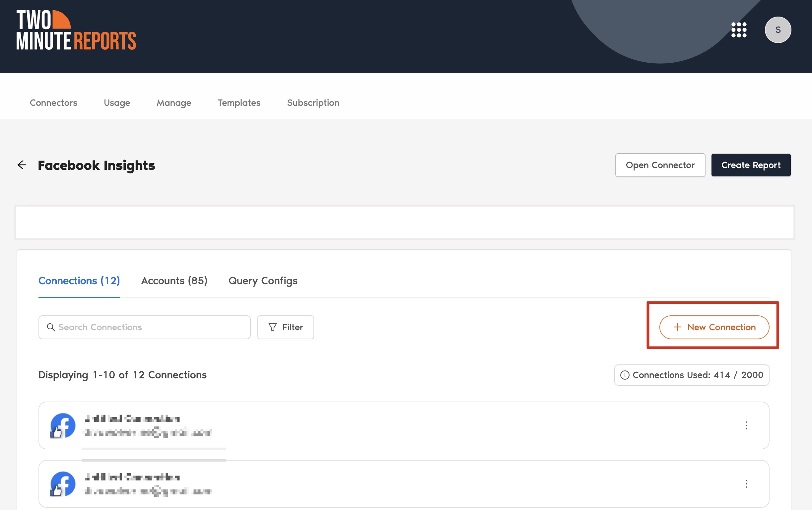
Task: Open the Templates menu item
Action: (239, 102)
